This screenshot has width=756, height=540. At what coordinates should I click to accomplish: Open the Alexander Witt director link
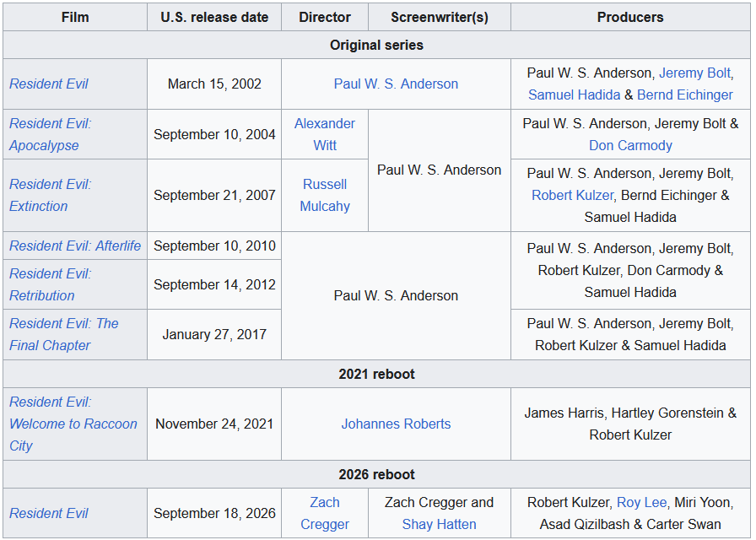pos(325,134)
